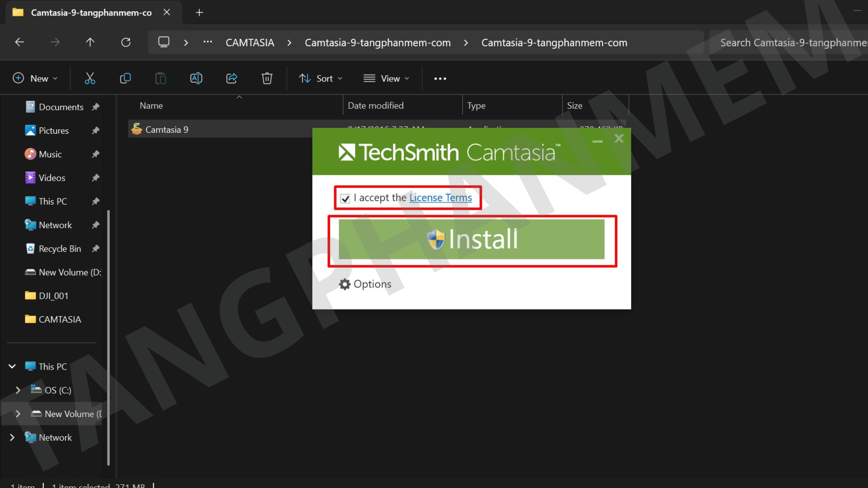Unpin Pictures using its pin icon

point(95,131)
